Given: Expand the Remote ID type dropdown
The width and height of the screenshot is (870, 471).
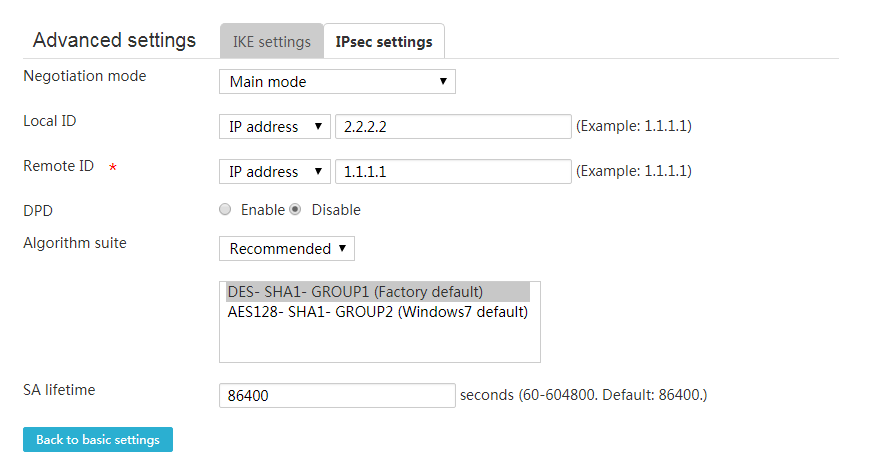Looking at the screenshot, I should click(275, 171).
